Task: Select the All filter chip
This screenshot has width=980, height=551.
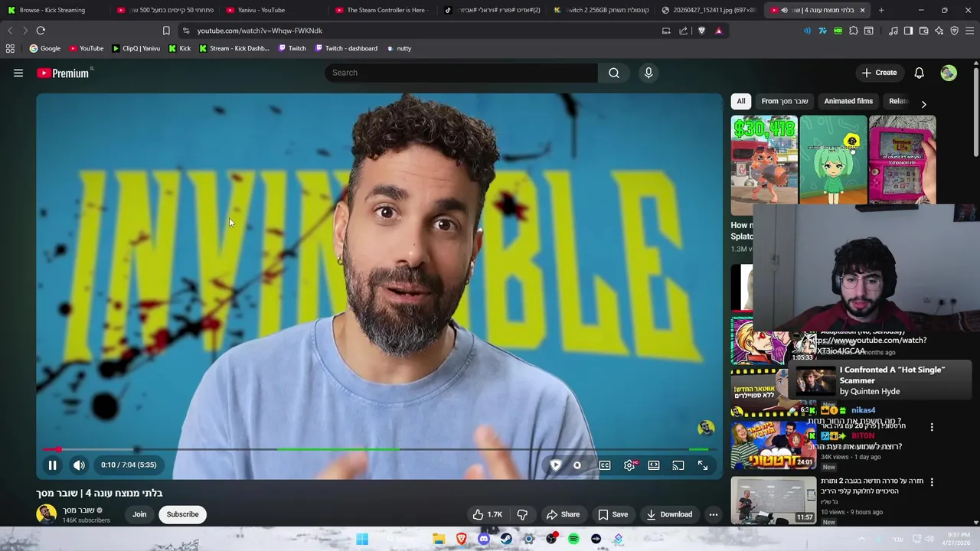Action: (740, 101)
